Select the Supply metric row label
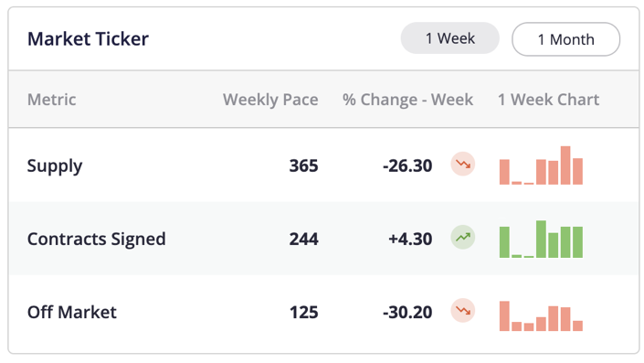Screen dimensions: 644x363 (55, 166)
